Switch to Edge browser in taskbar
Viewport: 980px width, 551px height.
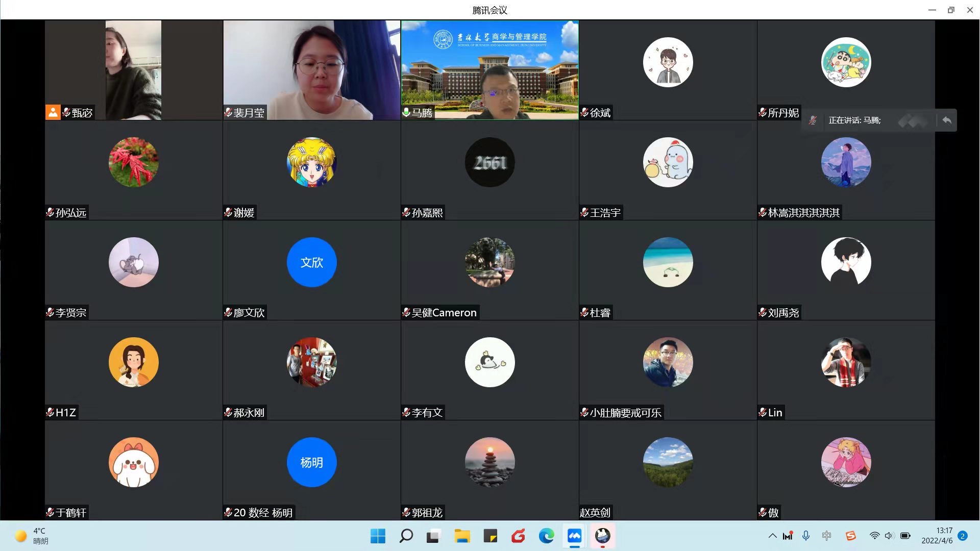[546, 536]
